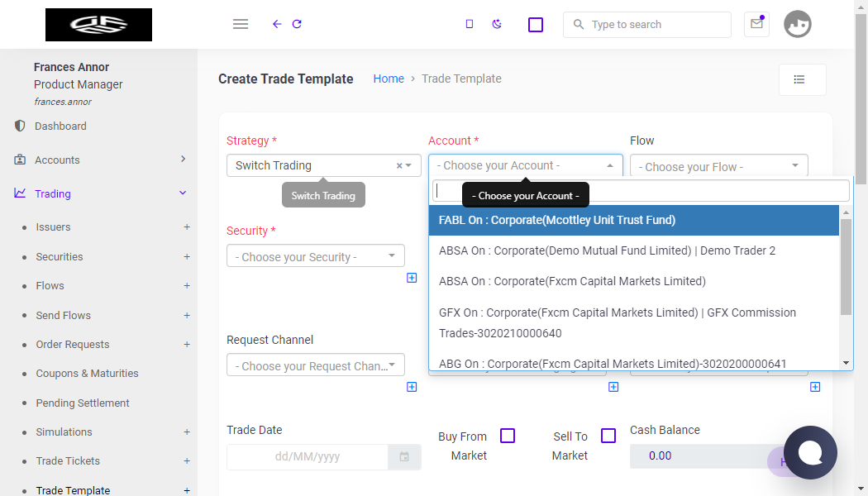
Task: Toggle dark mode moon icon
Action: tap(497, 24)
